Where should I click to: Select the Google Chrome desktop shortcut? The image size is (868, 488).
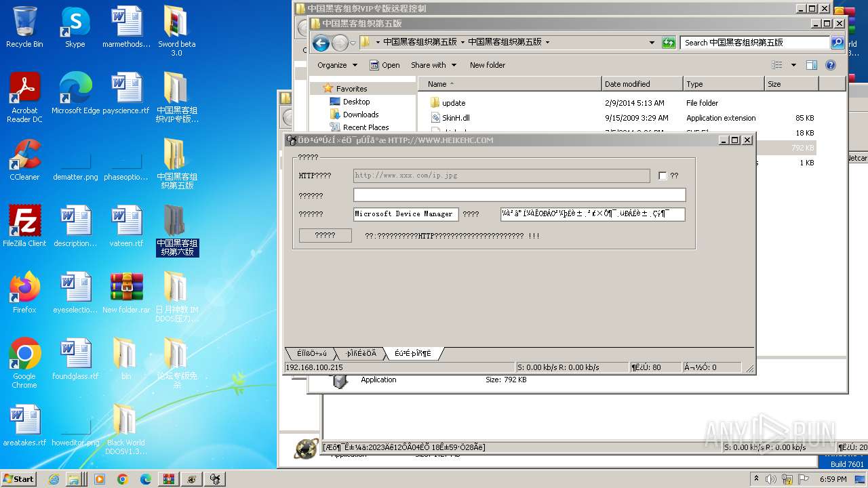[24, 363]
